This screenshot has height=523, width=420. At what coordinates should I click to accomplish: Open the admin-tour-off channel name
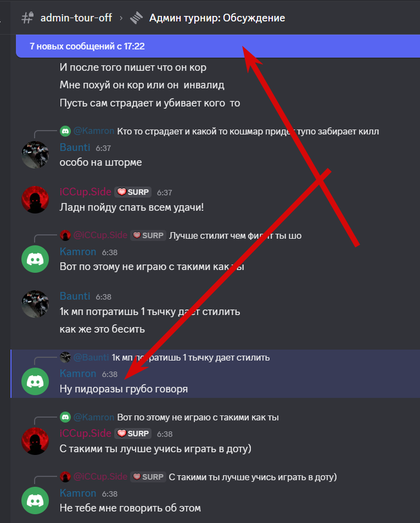(x=76, y=18)
